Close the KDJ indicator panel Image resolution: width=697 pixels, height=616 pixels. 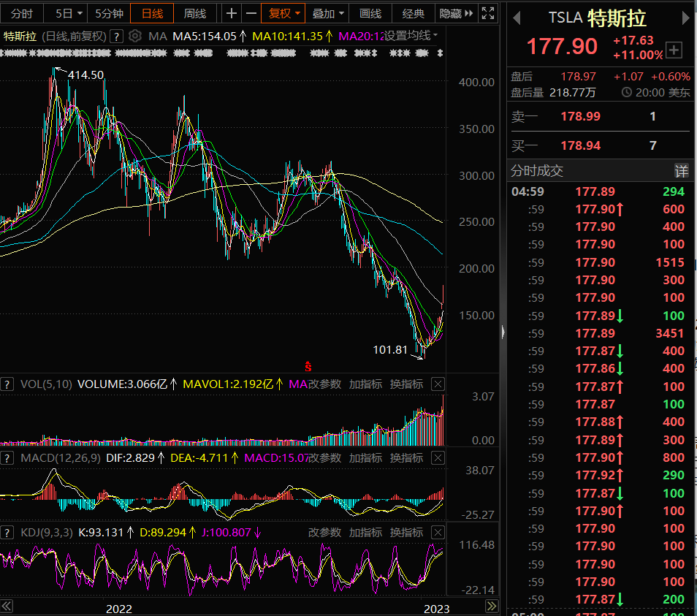click(x=438, y=533)
